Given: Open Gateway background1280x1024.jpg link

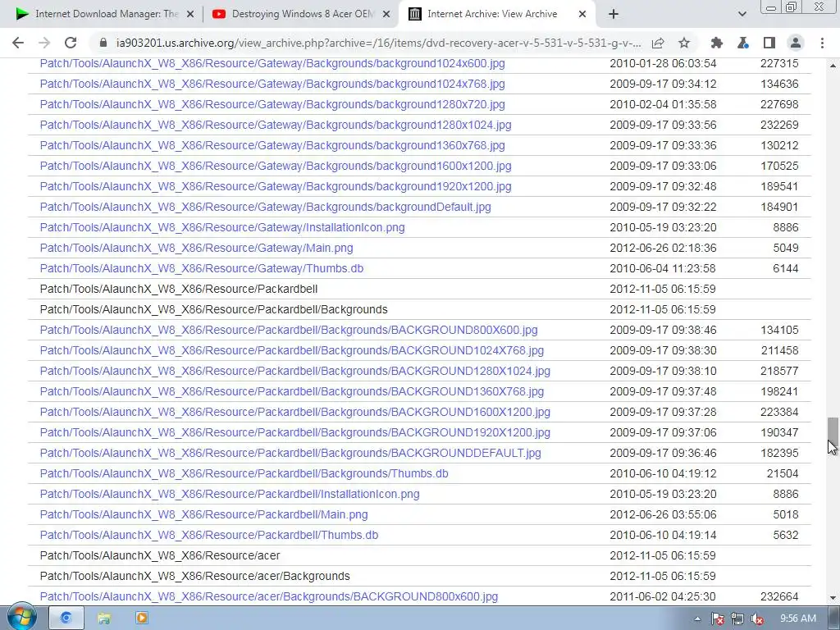Looking at the screenshot, I should 276,125.
